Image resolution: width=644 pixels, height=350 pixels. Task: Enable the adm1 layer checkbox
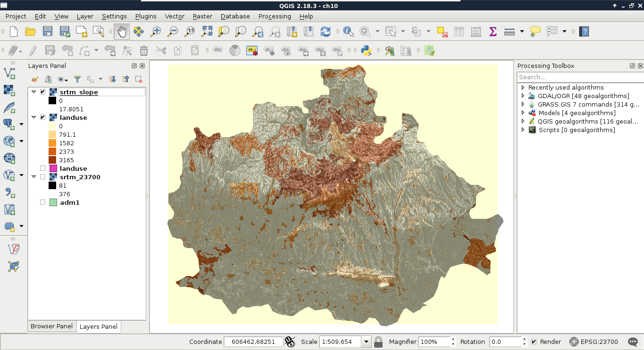coord(43,202)
